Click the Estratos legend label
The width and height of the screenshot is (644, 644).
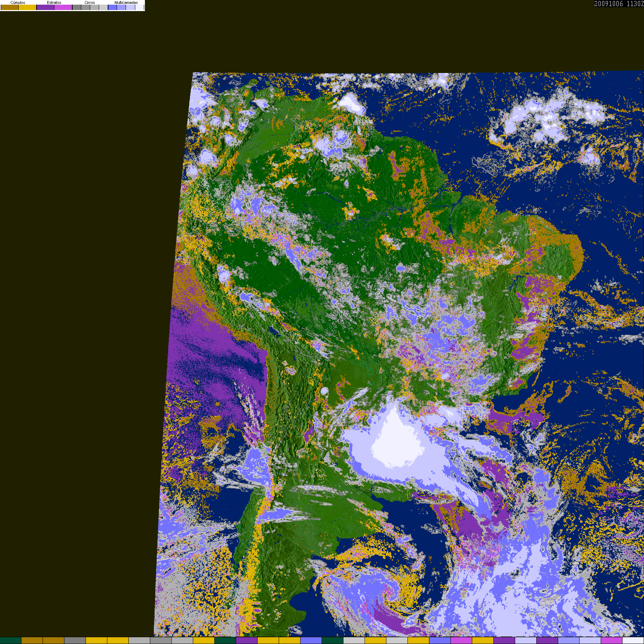[54, 3]
